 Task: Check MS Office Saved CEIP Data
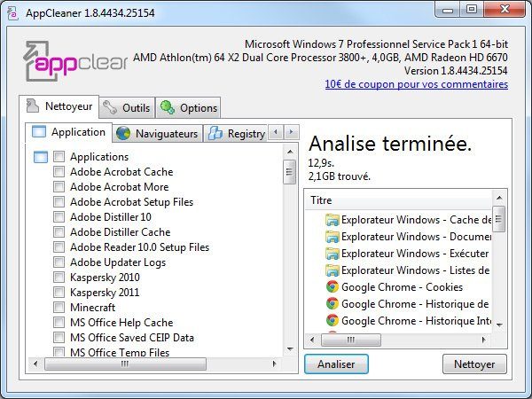click(x=59, y=338)
